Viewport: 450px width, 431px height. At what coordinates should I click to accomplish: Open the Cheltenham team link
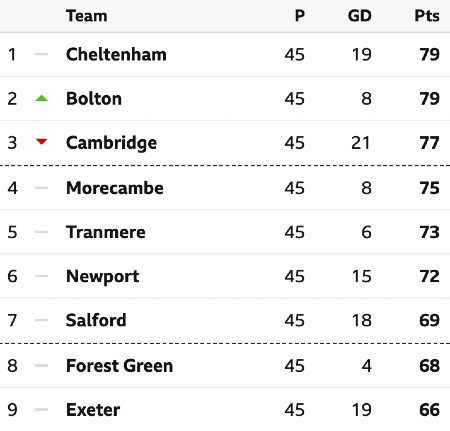(x=116, y=54)
